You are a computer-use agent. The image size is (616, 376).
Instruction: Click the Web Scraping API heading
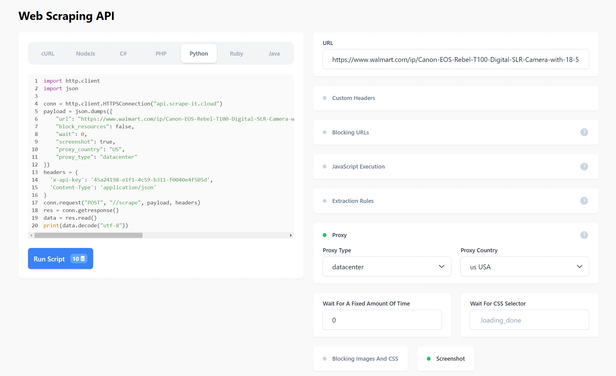(66, 16)
